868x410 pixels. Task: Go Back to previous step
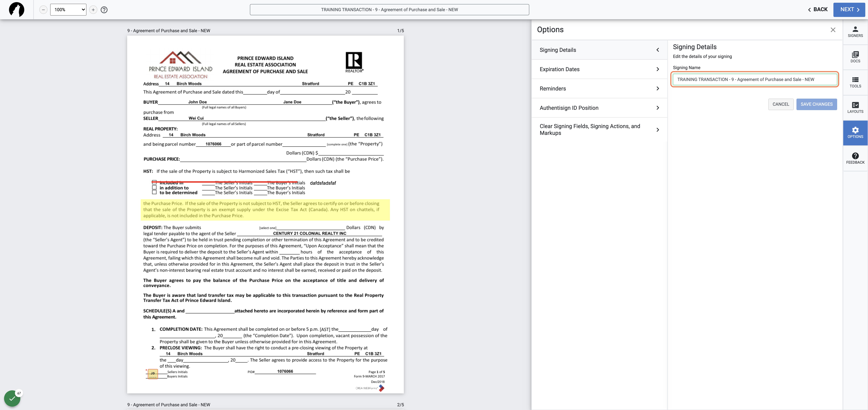point(818,9)
